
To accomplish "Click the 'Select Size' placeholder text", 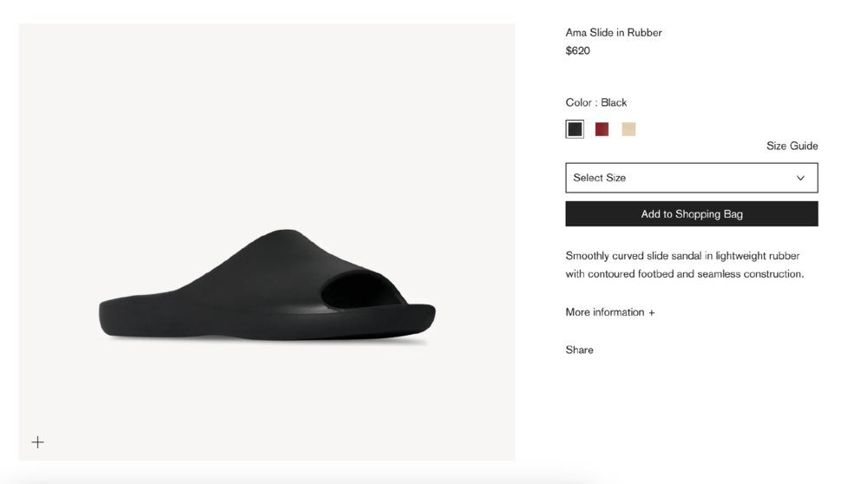I will (600, 178).
